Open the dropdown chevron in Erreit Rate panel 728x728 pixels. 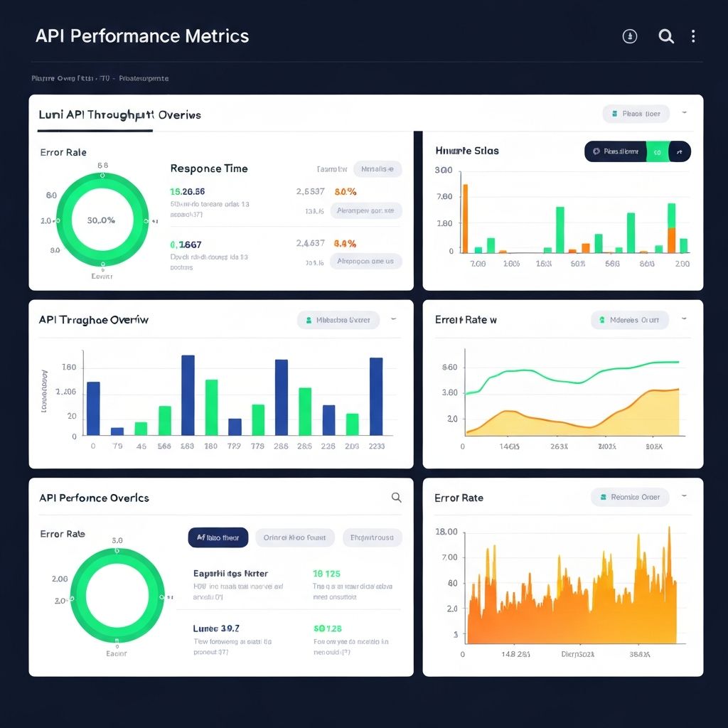coord(684,319)
